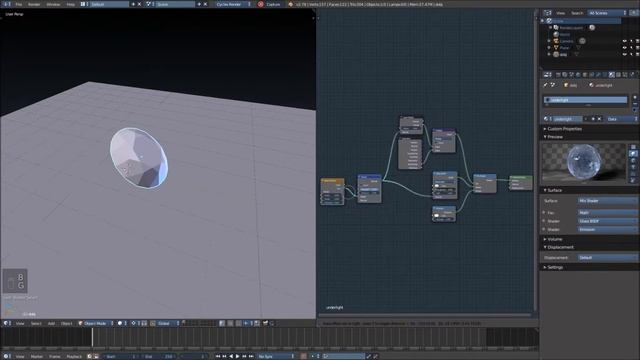This screenshot has height=360, width=640.
Task: Expand the Volume panel
Action: 553,239
